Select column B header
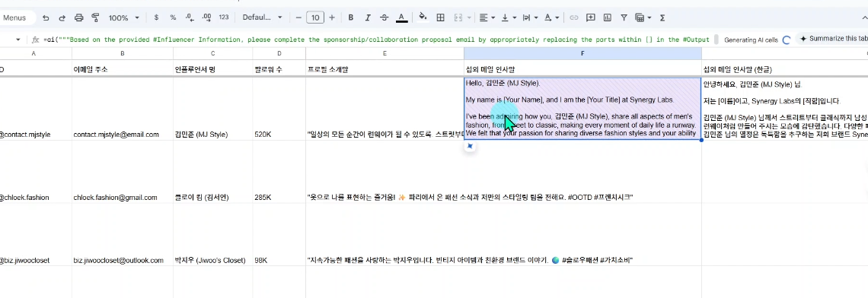 pos(123,54)
